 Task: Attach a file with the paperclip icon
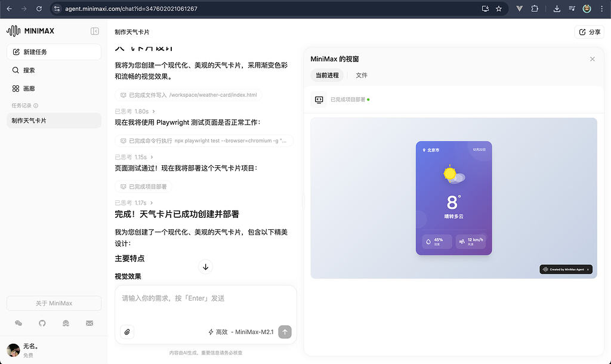[127, 332]
